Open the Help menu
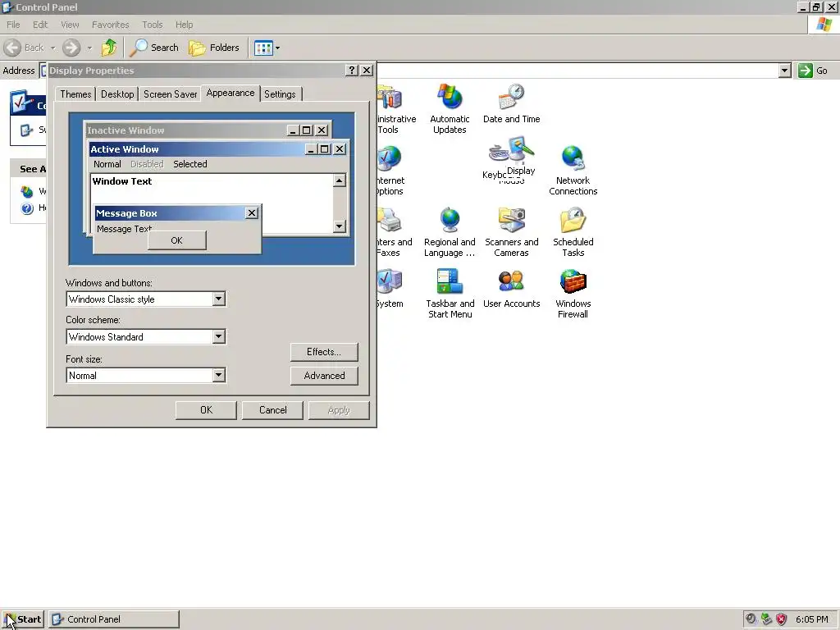The height and width of the screenshot is (630, 840). click(184, 25)
